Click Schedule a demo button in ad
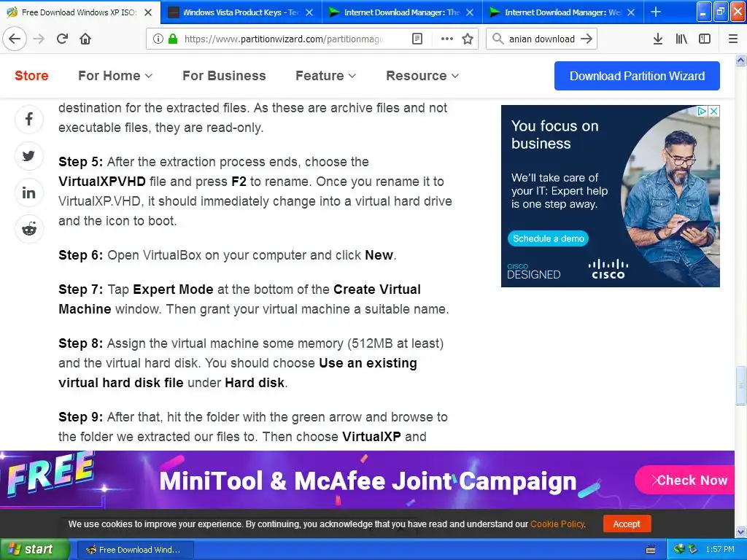Screen dimensions: 747x560 [x=549, y=238]
